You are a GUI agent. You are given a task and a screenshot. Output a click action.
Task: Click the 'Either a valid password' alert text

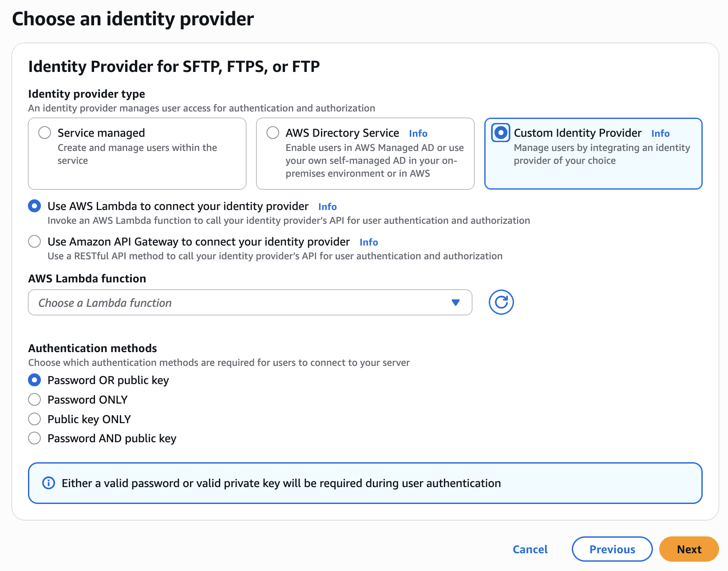(x=281, y=483)
